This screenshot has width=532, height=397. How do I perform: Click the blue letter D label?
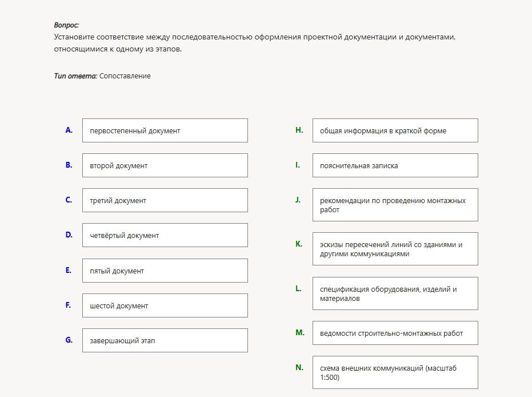(69, 235)
